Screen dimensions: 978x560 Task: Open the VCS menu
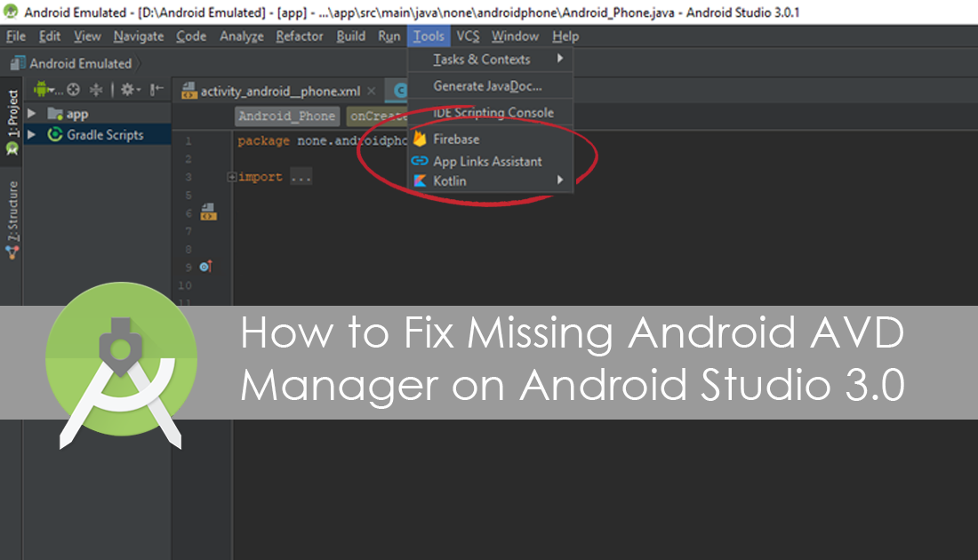pos(468,36)
